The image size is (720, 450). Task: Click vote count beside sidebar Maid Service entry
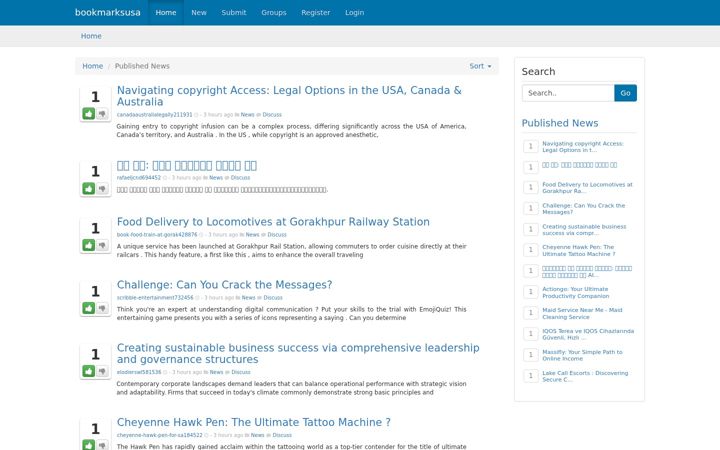tap(531, 313)
